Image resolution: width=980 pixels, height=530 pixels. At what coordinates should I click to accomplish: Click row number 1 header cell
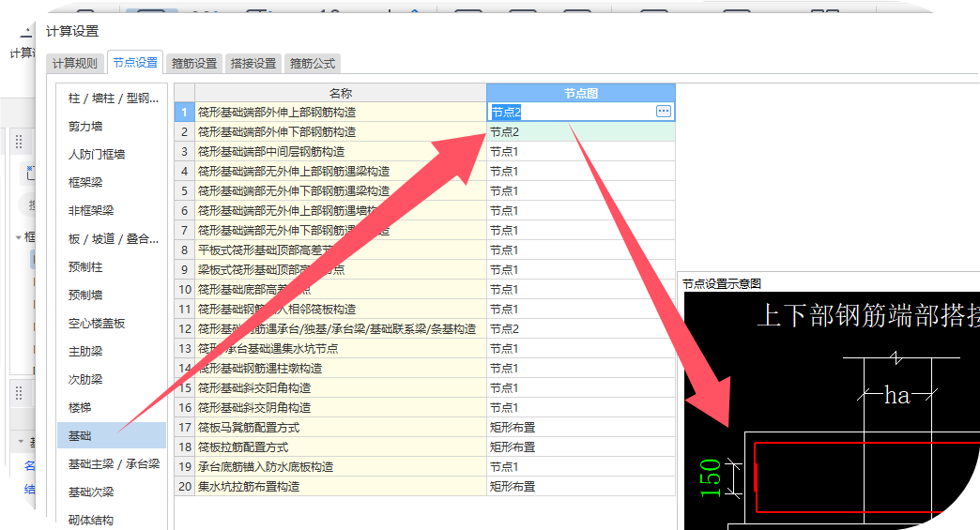[184, 113]
